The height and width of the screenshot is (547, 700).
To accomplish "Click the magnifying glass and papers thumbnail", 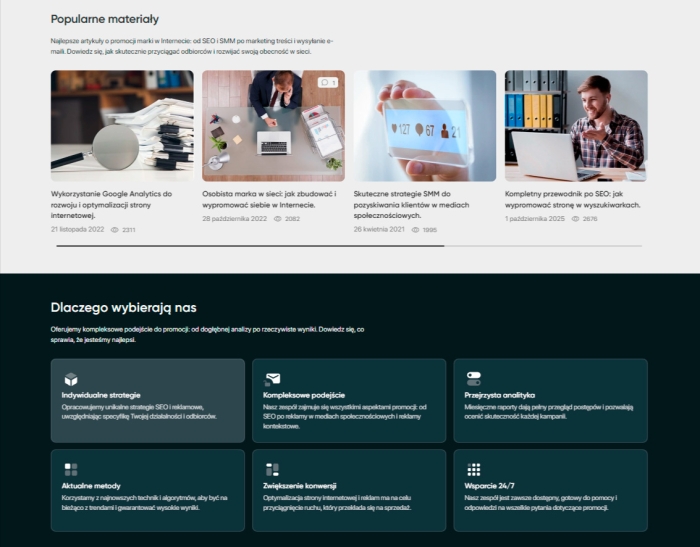I will [122, 125].
